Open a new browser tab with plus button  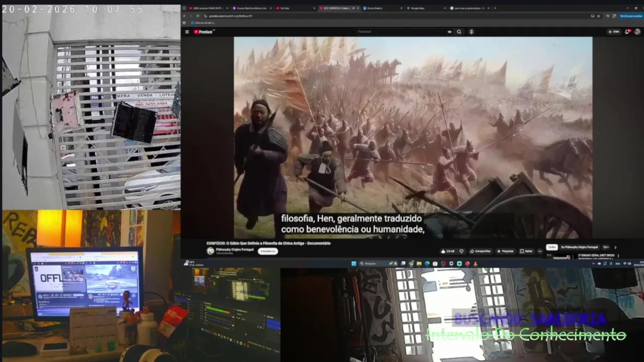[495, 8]
